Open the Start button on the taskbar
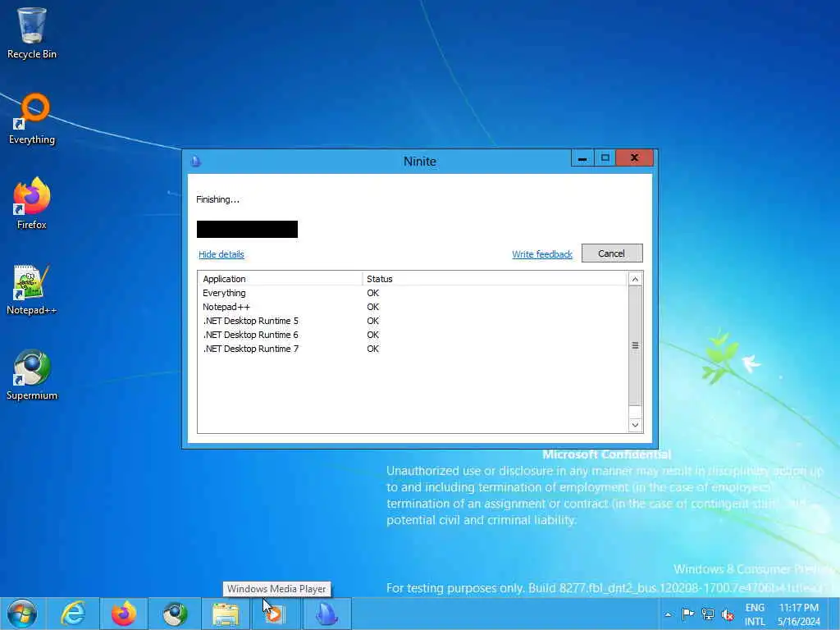Screen dimensions: 840x630 tap(22, 614)
